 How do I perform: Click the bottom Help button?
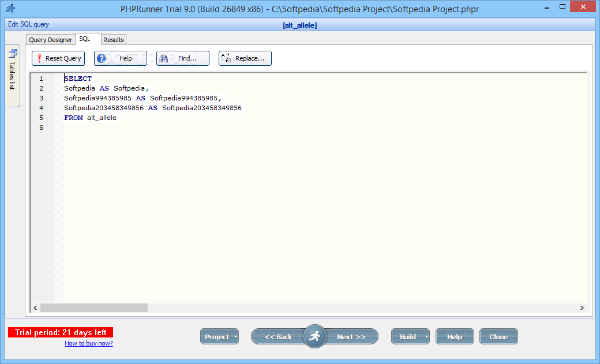(x=455, y=337)
